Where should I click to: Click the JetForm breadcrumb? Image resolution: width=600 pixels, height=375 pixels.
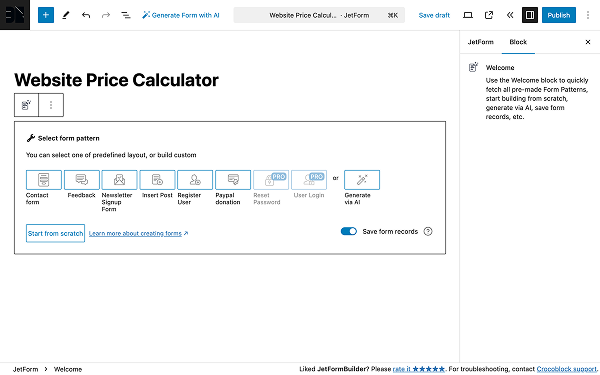click(x=26, y=369)
